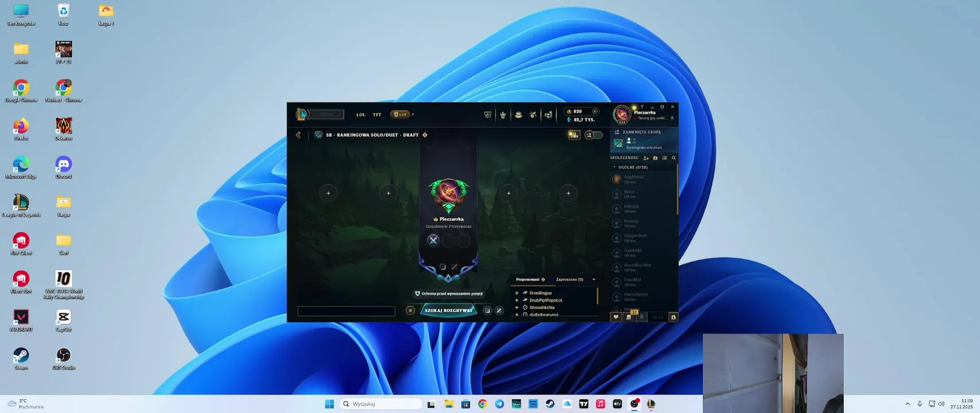Viewport: 980px width, 413px height.
Task: Click the friends list scrollbar
Action: pyautogui.click(x=677, y=189)
